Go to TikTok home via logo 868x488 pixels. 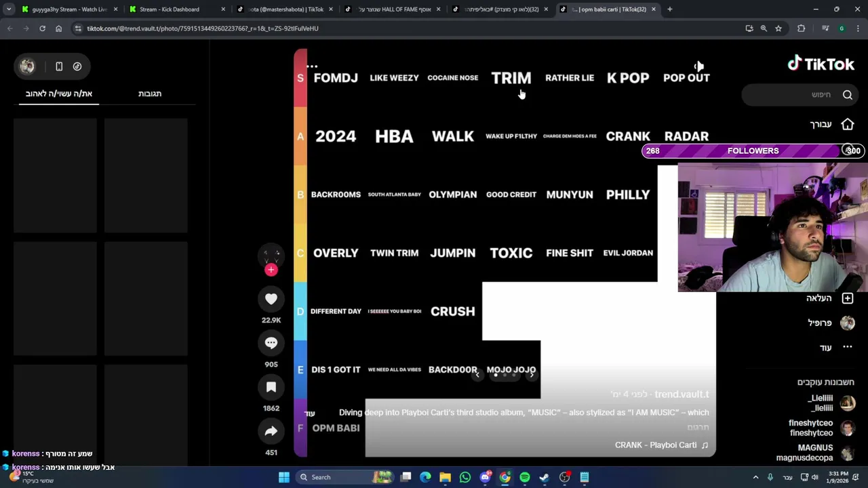821,64
